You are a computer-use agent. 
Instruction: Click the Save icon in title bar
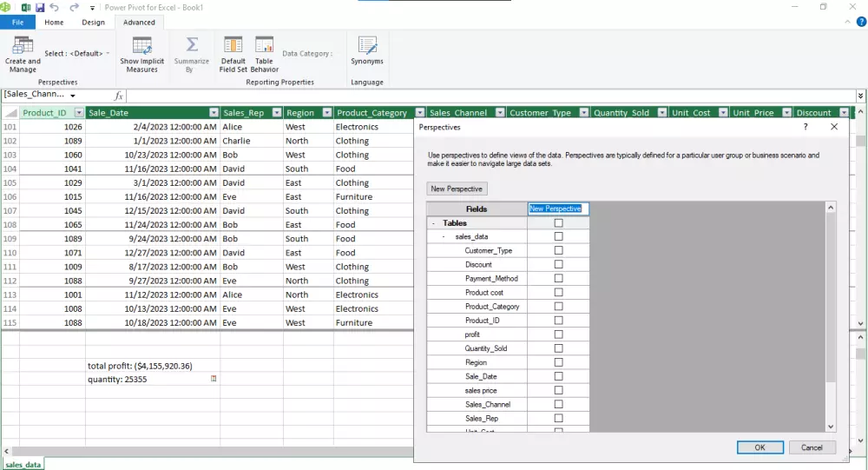pyautogui.click(x=40, y=7)
